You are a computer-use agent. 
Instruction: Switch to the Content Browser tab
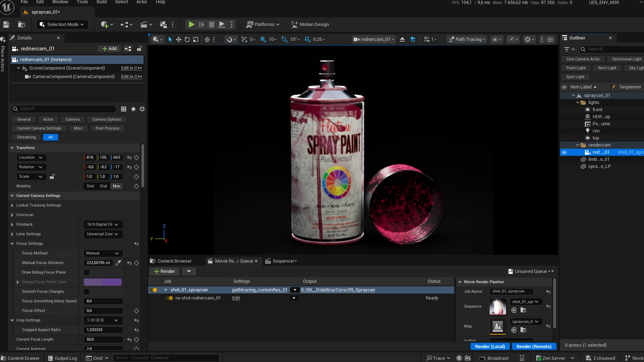(171, 261)
